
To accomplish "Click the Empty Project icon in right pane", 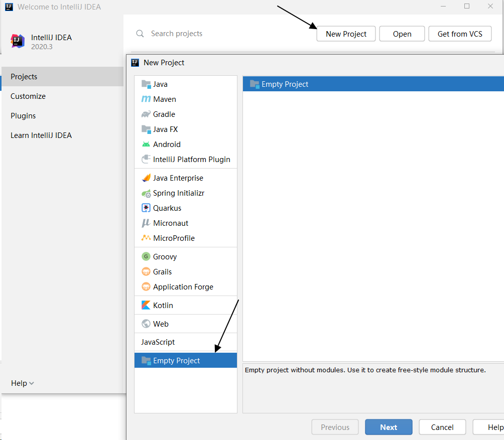I will tap(255, 84).
